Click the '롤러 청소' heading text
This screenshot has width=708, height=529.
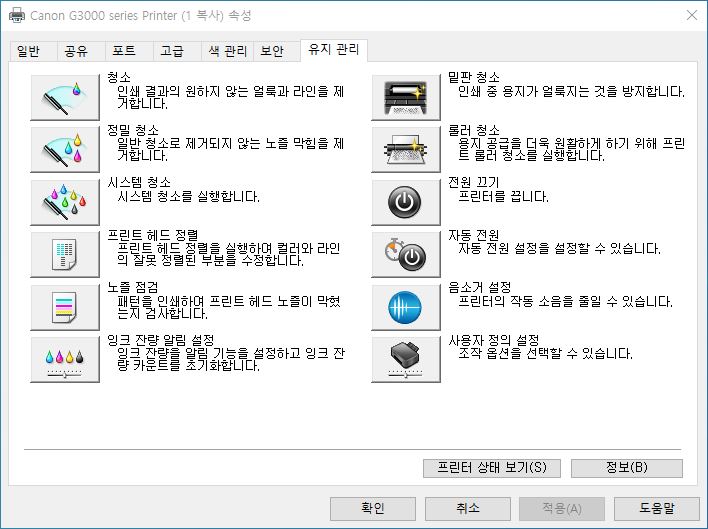point(474,130)
